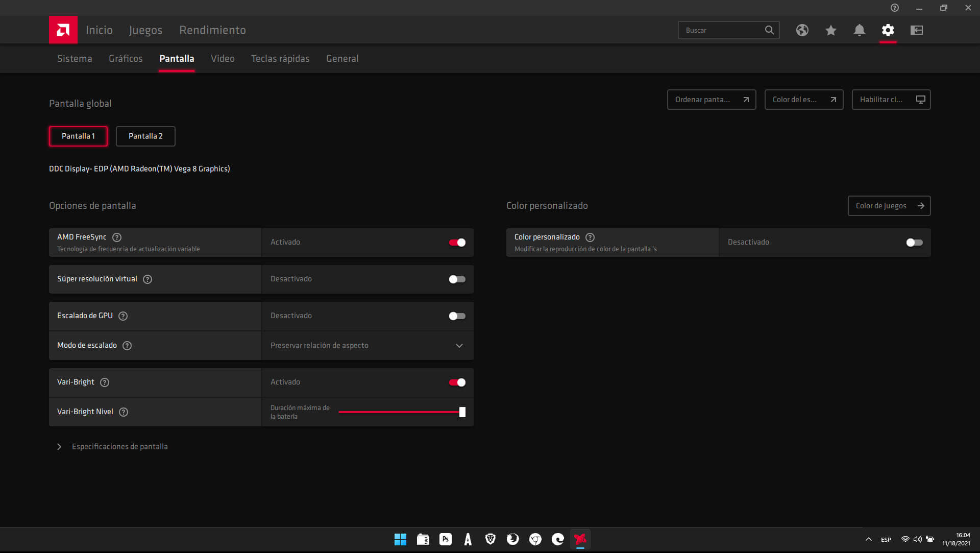
Task: Open Modo de escalado dropdown
Action: tap(367, 346)
